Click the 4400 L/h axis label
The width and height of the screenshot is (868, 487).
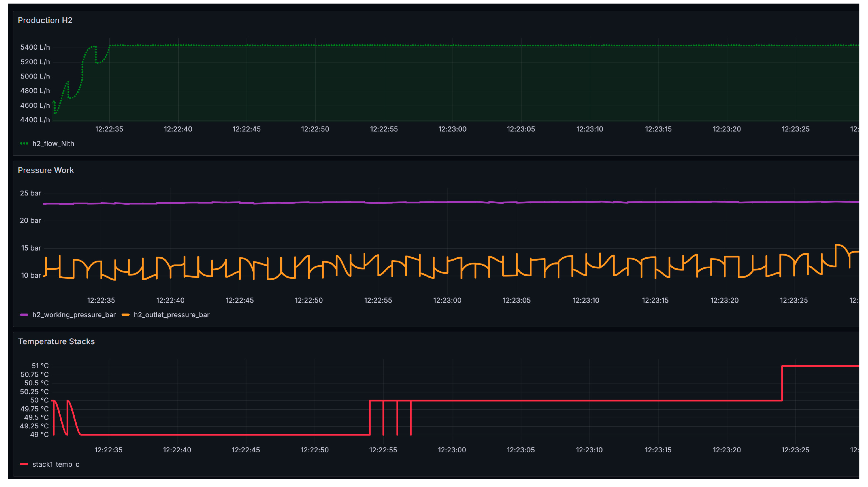point(35,120)
